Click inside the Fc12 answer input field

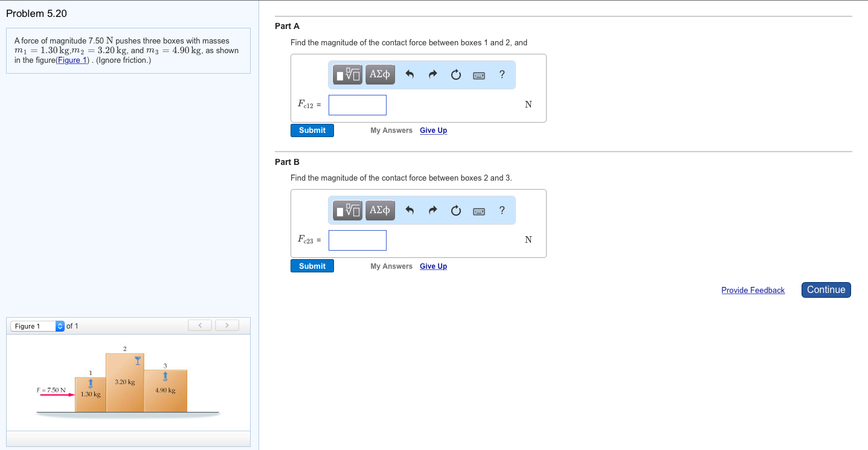coord(358,105)
